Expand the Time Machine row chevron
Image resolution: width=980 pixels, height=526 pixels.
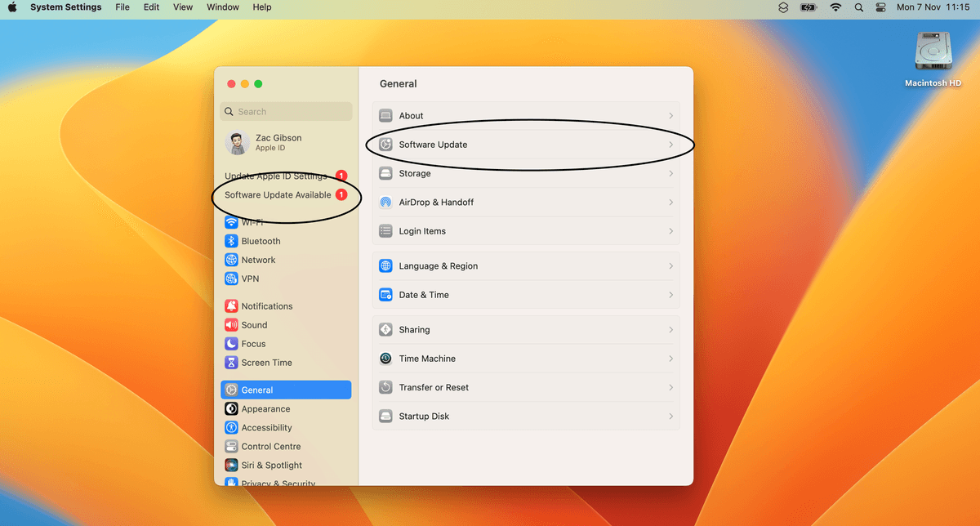coord(671,359)
